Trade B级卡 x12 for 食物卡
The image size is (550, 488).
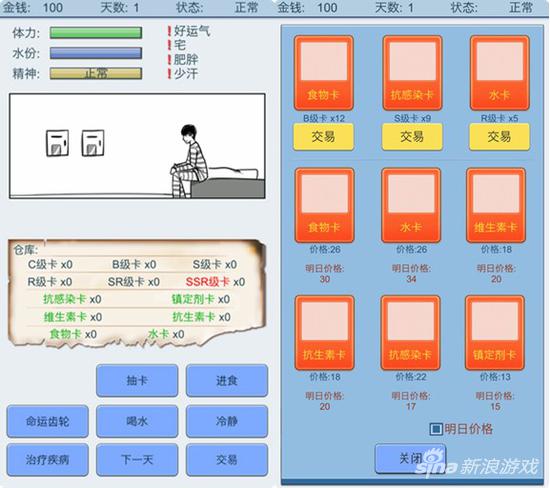pyautogui.click(x=323, y=136)
